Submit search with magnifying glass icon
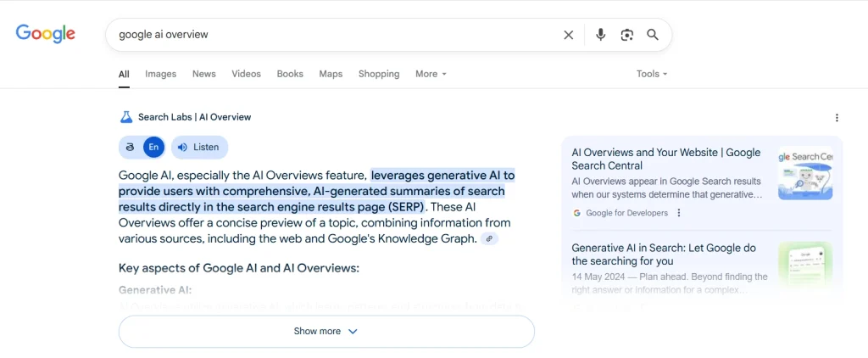The image size is (868, 358). (653, 35)
